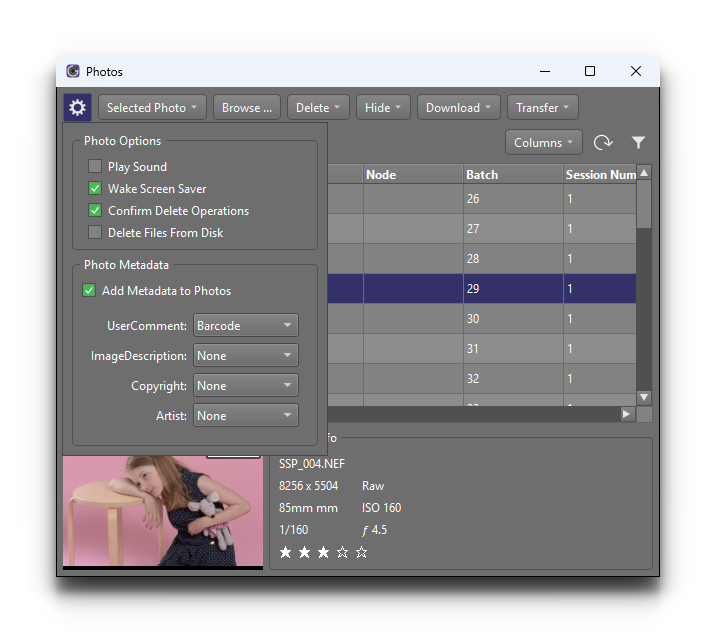The width and height of the screenshot is (716, 633).
Task: Open the Hide dropdown menu
Action: click(383, 108)
